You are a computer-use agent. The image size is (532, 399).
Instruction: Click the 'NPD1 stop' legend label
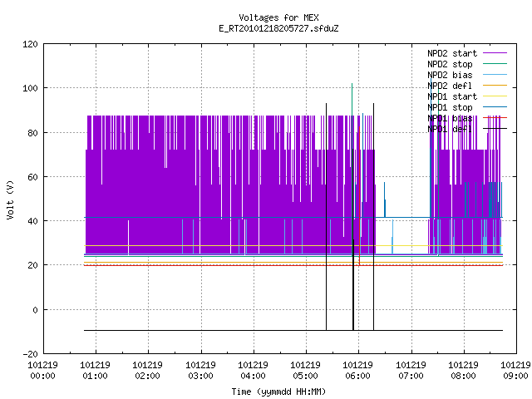click(450, 107)
